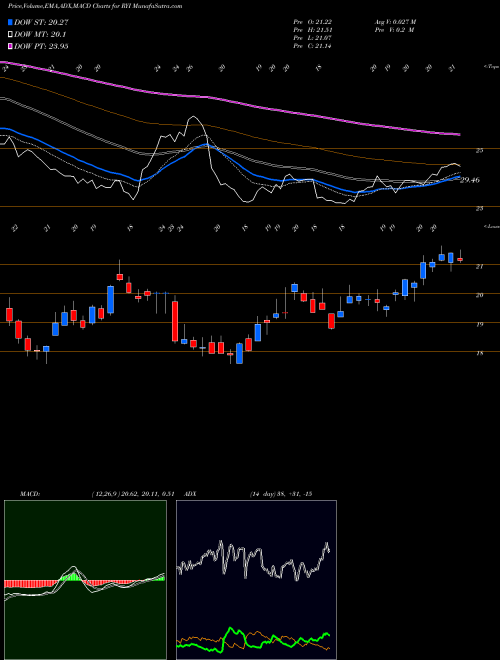
Task: Click the MACD '(12,26,9)' parameter values
Action: click(x=133, y=494)
